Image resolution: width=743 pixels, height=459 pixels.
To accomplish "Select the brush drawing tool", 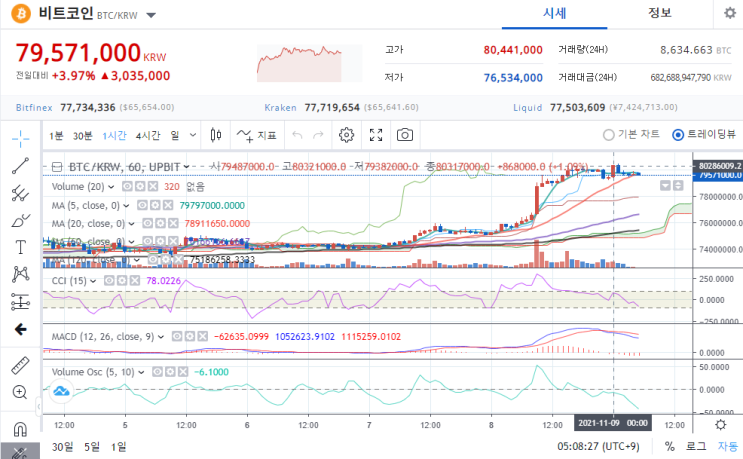I will [20, 220].
